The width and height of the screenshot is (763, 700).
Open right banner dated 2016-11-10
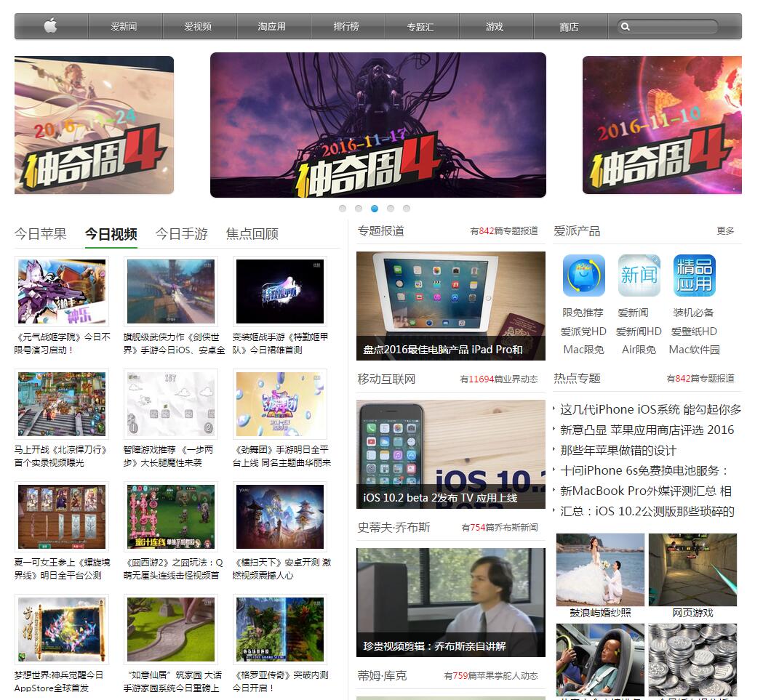662,125
